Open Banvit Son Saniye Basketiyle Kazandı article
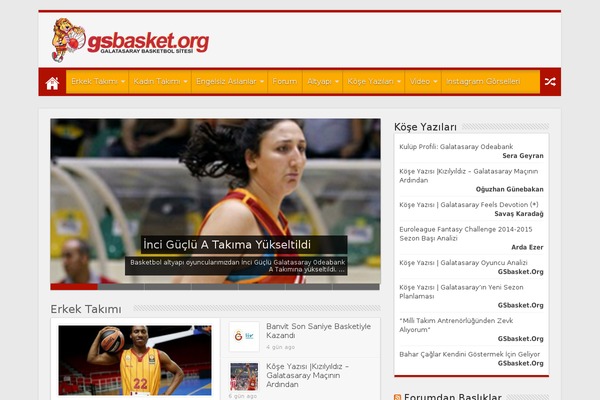The width and height of the screenshot is (600, 400). pyautogui.click(x=318, y=331)
